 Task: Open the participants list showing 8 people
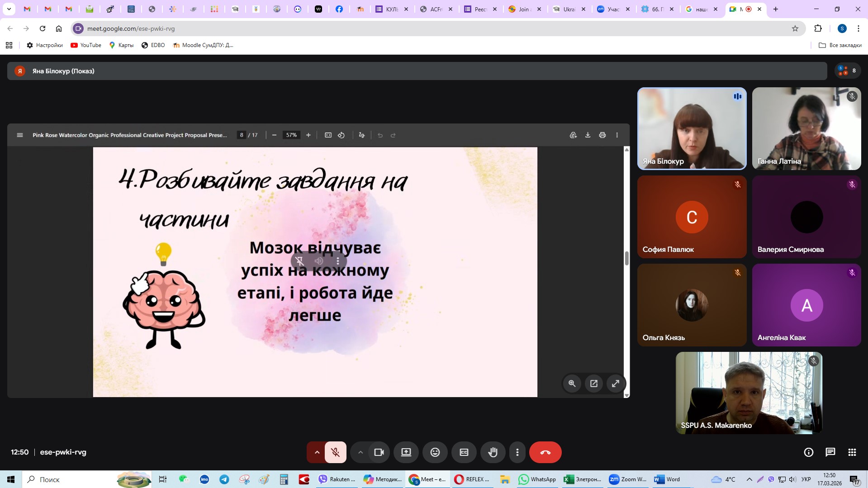(x=847, y=71)
